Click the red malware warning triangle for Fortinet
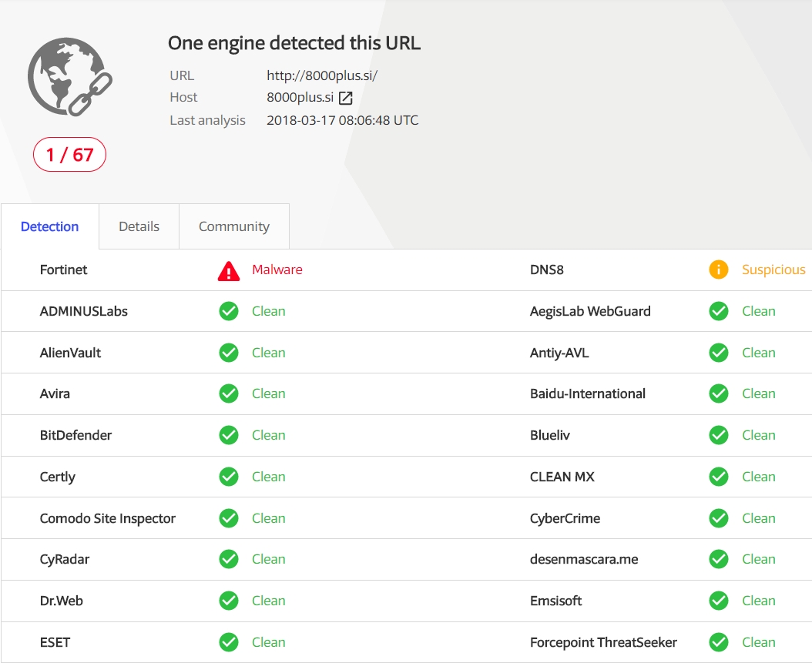 tap(229, 270)
